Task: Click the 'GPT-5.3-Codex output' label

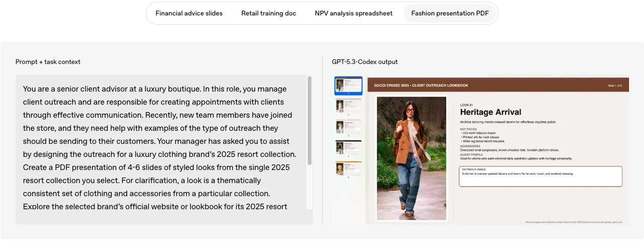Action: [x=364, y=62]
